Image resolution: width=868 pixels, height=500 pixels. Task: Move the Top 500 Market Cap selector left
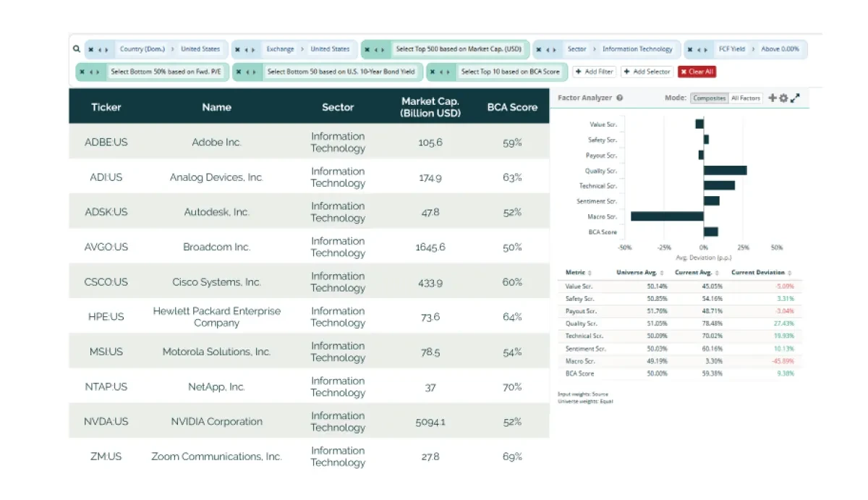point(376,49)
